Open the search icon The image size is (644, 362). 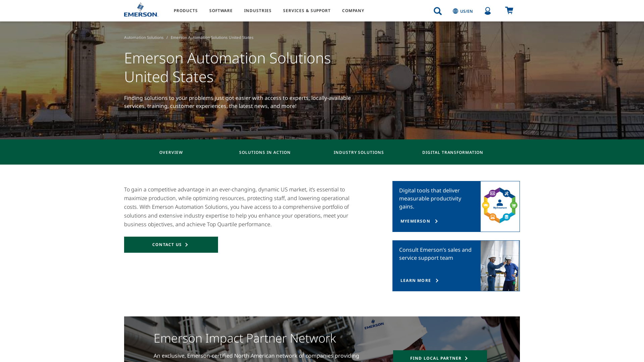pos(437,11)
